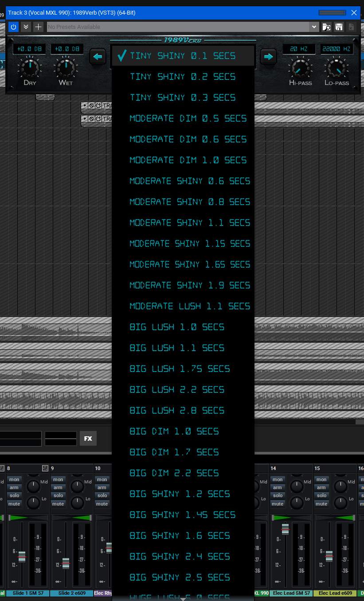Image resolution: width=364 pixels, height=601 pixels.
Task: Select Moderate Shiny 0.6 Secs preset
Action: click(x=183, y=181)
